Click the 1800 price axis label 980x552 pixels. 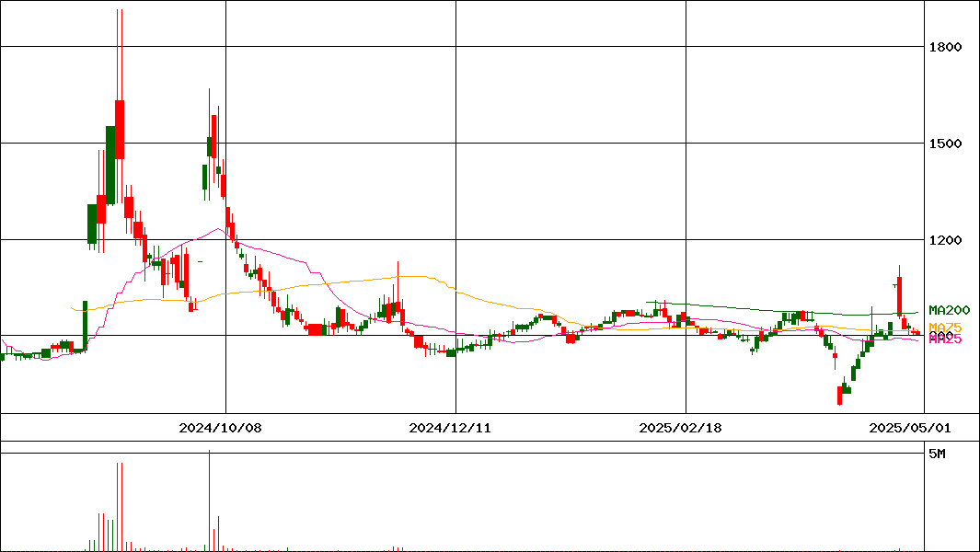945,47
